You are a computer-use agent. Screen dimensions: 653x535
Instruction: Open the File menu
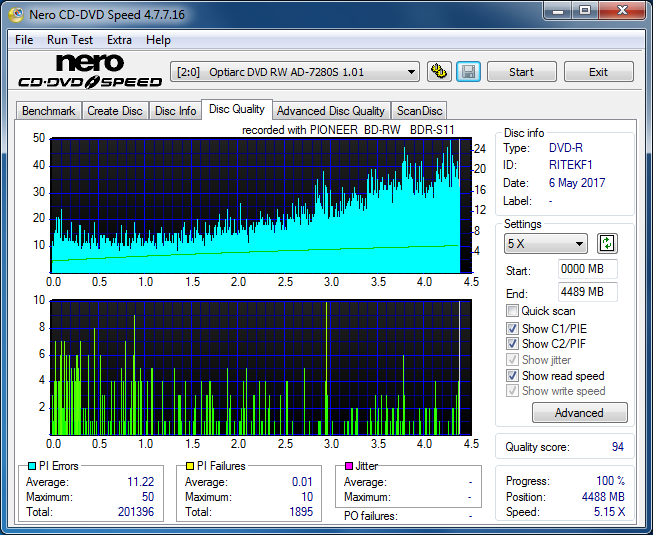pyautogui.click(x=24, y=40)
